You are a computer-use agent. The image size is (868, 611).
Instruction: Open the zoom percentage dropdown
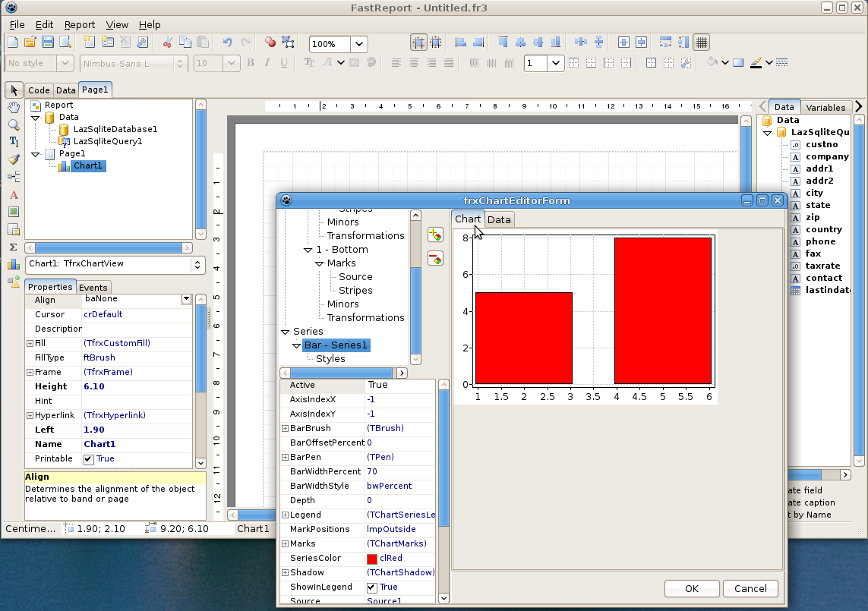pos(358,44)
